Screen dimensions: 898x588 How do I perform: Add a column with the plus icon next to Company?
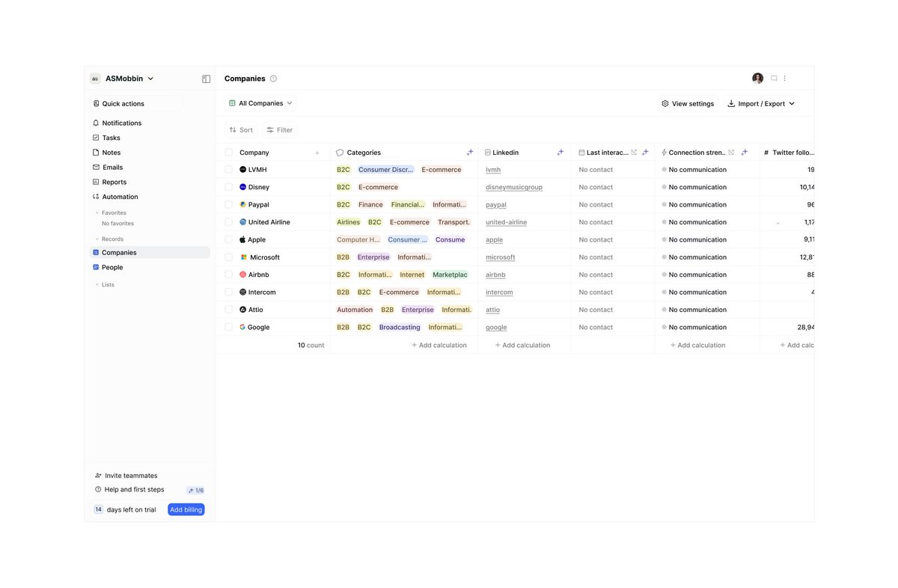317,153
